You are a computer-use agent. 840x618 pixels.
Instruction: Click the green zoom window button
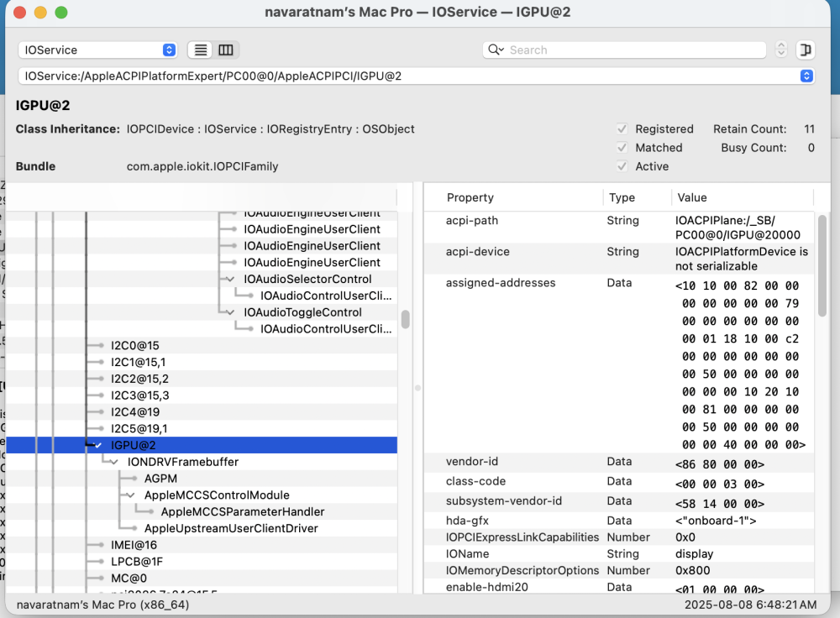[61, 13]
